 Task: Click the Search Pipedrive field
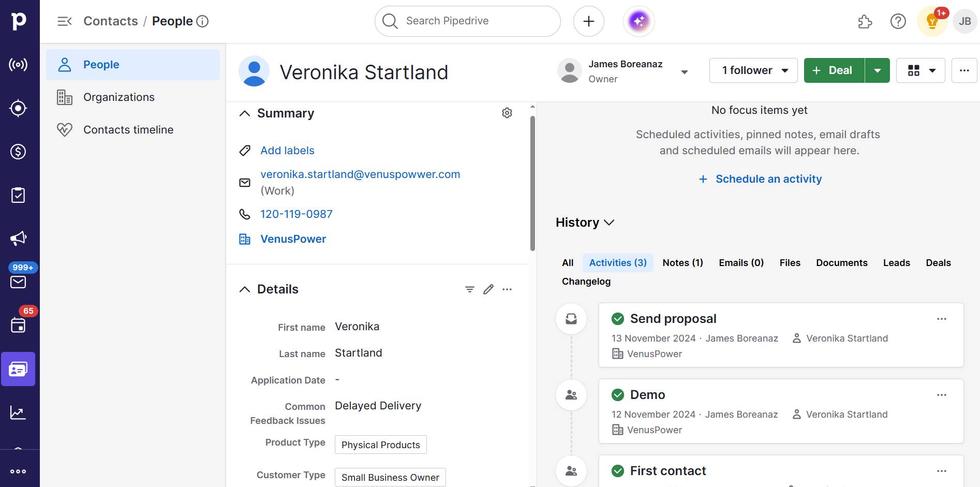[466, 21]
